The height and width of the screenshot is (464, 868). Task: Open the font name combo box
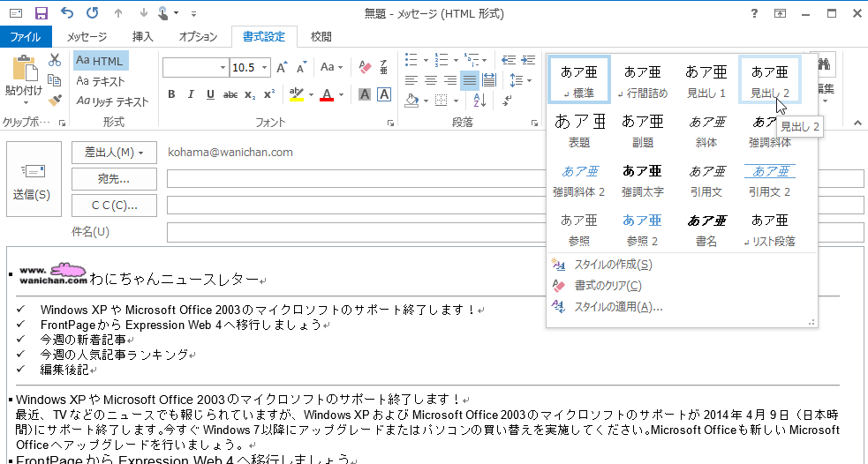click(x=195, y=67)
